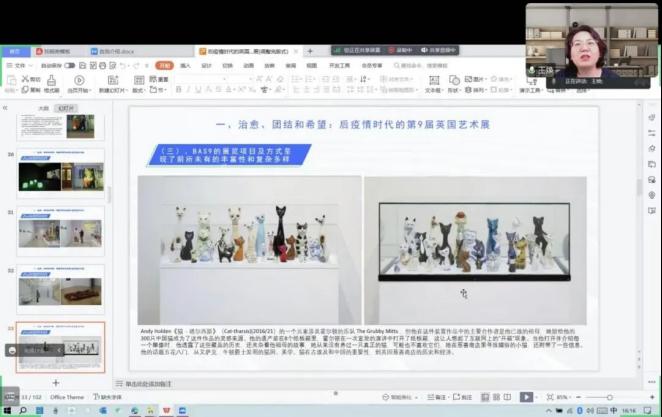Play slideshow button in status bar

tap(526, 397)
